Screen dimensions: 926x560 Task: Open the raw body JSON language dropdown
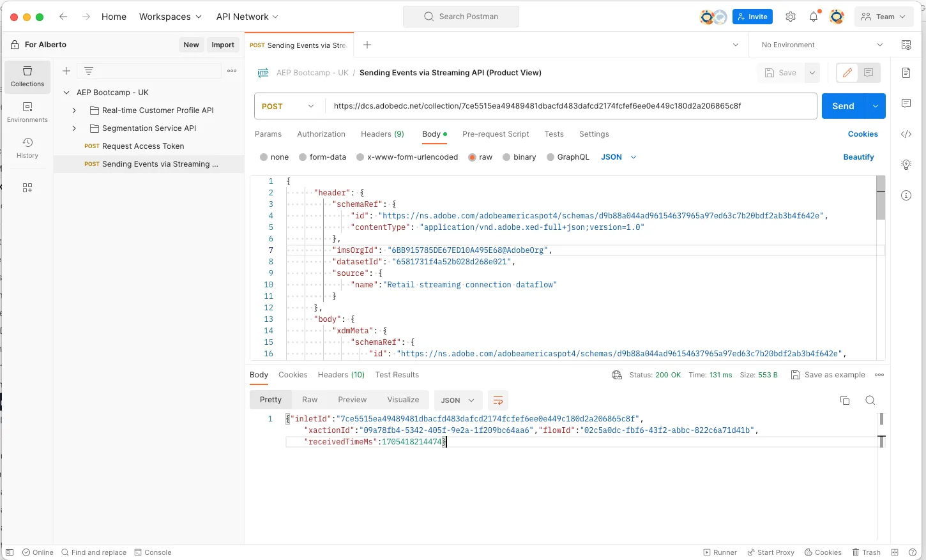(x=618, y=157)
